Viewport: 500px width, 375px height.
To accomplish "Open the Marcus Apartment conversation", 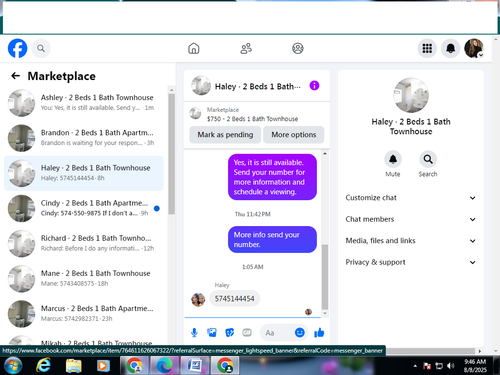I will tap(84, 314).
